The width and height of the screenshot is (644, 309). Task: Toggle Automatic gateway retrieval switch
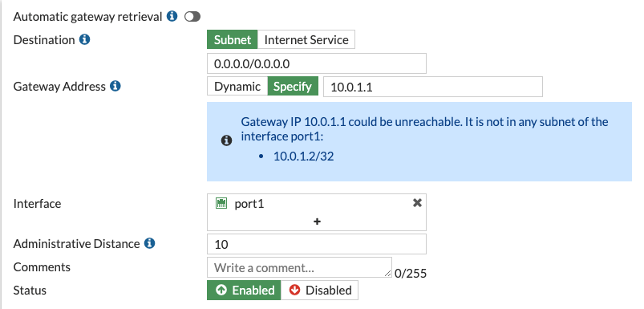click(x=192, y=17)
